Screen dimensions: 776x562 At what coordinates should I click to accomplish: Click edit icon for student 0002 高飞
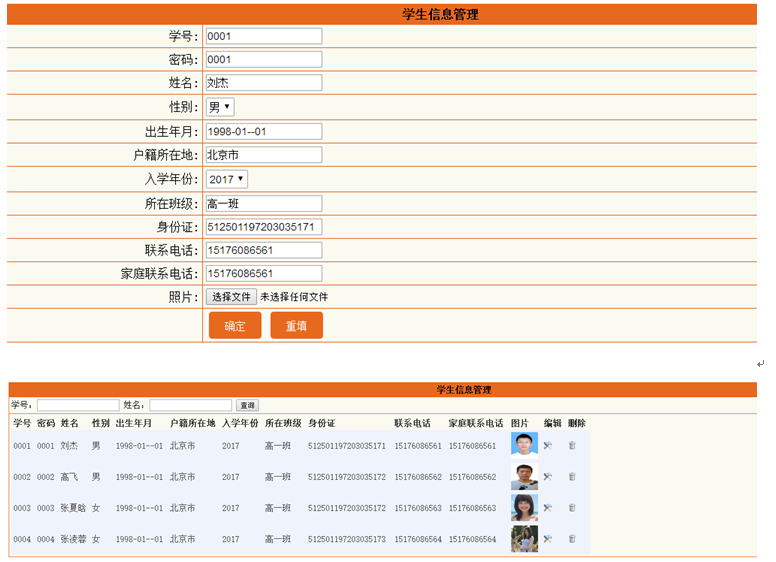click(547, 477)
